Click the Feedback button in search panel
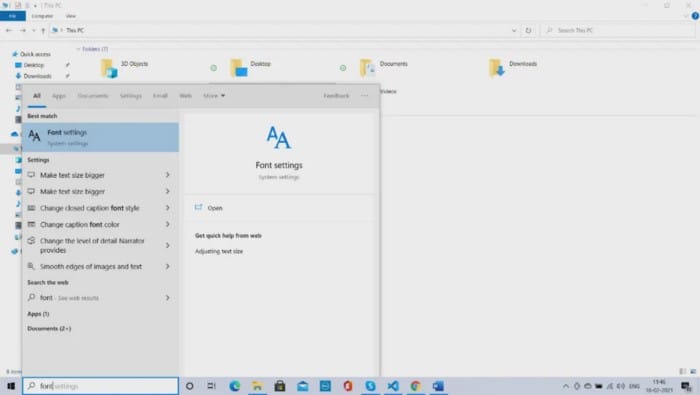700x395 pixels. coord(336,96)
